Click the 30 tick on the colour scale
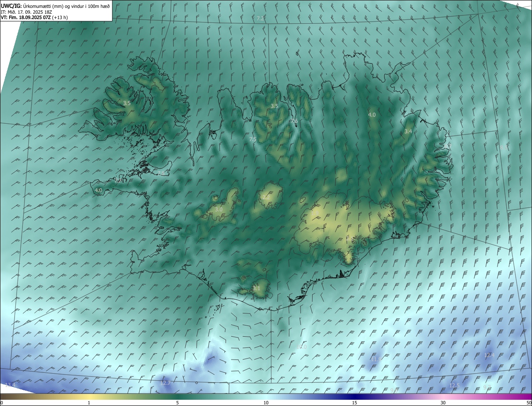The width and height of the screenshot is (532, 406). point(443,403)
